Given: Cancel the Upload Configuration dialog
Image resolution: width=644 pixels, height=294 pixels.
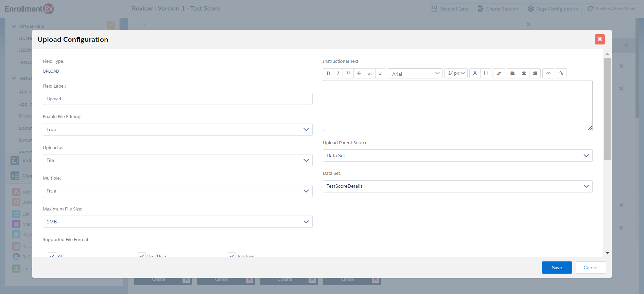Looking at the screenshot, I should coord(591,268).
